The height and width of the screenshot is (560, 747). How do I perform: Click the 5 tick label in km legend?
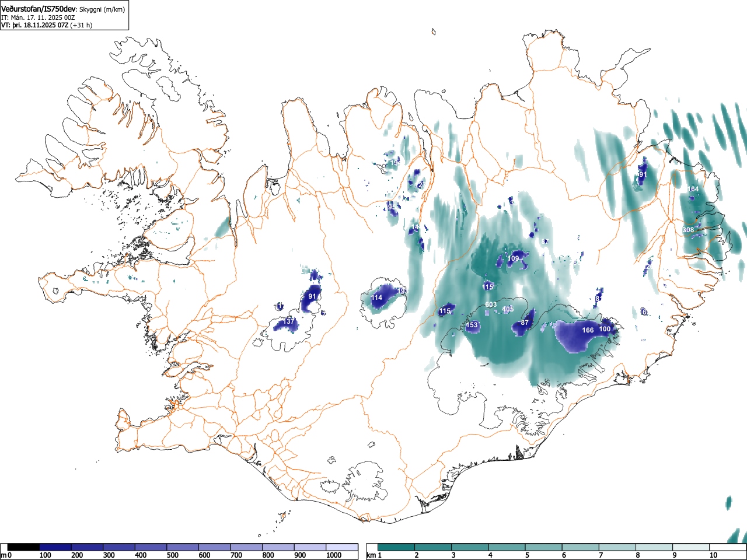[x=526, y=555]
